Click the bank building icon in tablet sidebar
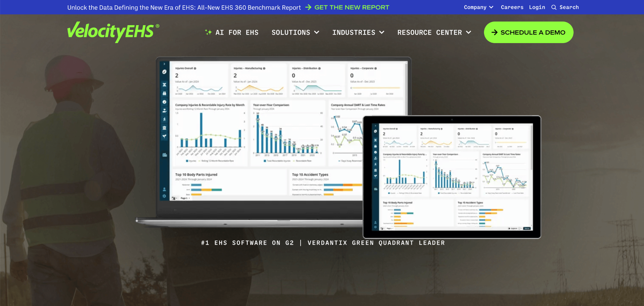 pos(375,170)
